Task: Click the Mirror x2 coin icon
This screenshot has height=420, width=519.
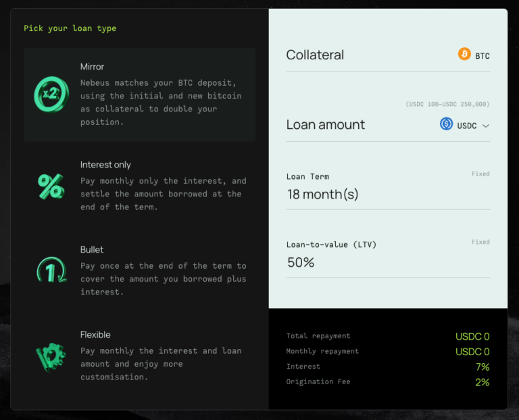Action: (49, 95)
